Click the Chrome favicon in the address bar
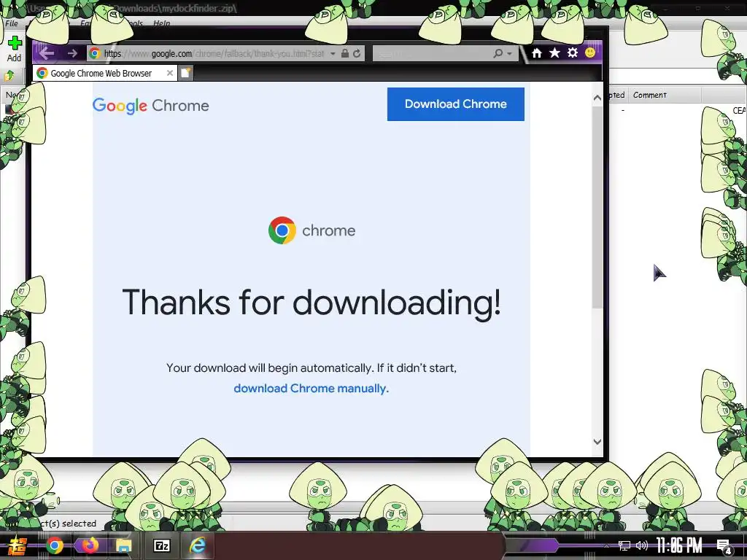747x560 pixels. (x=95, y=53)
